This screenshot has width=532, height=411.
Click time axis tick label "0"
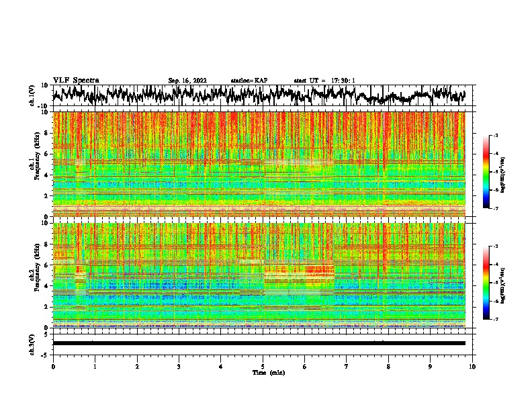53,367
